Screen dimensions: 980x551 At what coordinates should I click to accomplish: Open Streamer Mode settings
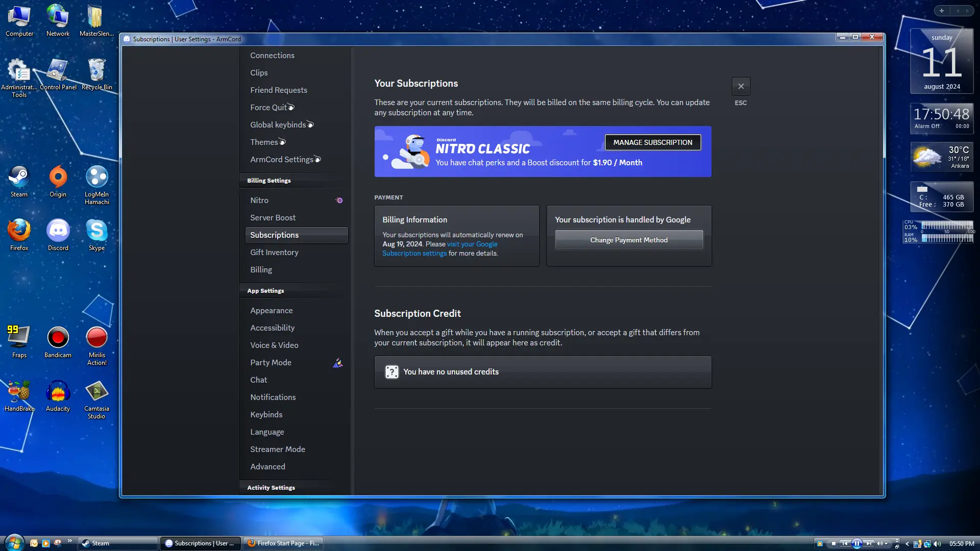278,449
